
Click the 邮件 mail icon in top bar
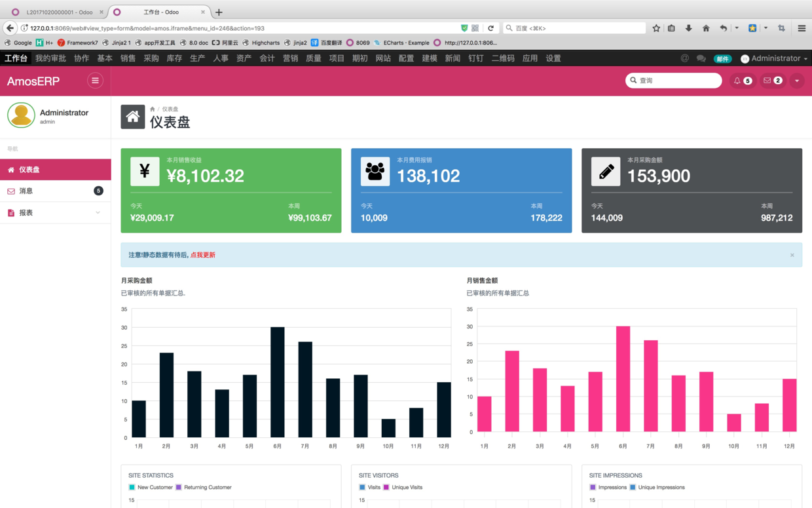(x=723, y=58)
